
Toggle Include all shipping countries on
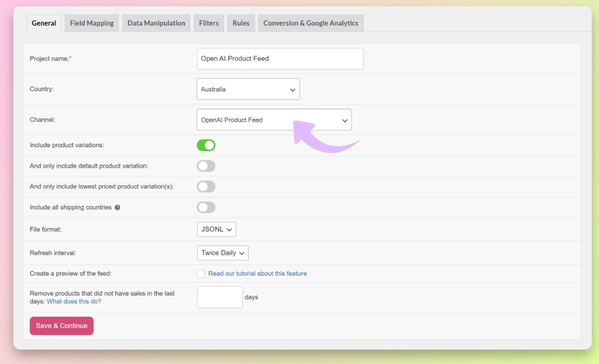pos(206,207)
